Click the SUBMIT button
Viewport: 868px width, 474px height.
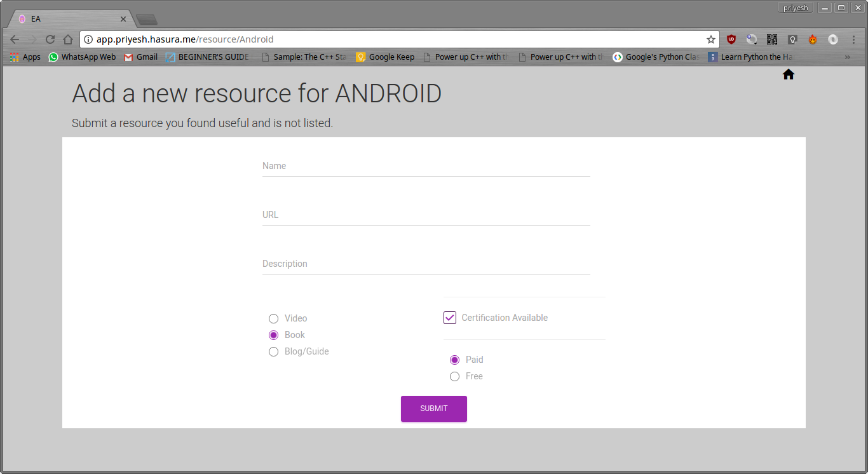[x=434, y=409]
